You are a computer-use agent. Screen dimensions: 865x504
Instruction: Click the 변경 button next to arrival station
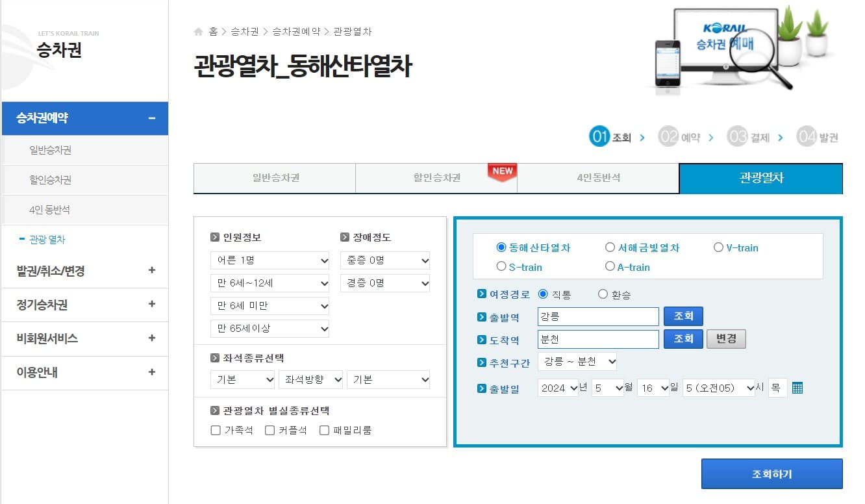click(726, 338)
